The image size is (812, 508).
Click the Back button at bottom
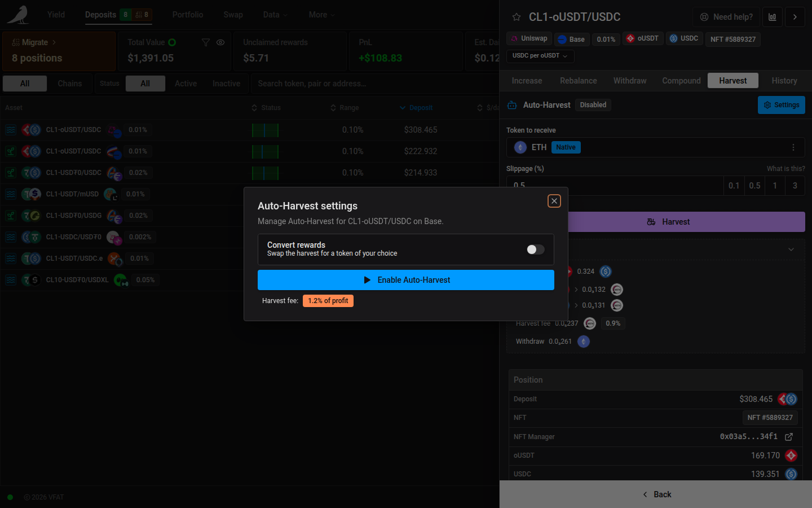pyautogui.click(x=656, y=494)
